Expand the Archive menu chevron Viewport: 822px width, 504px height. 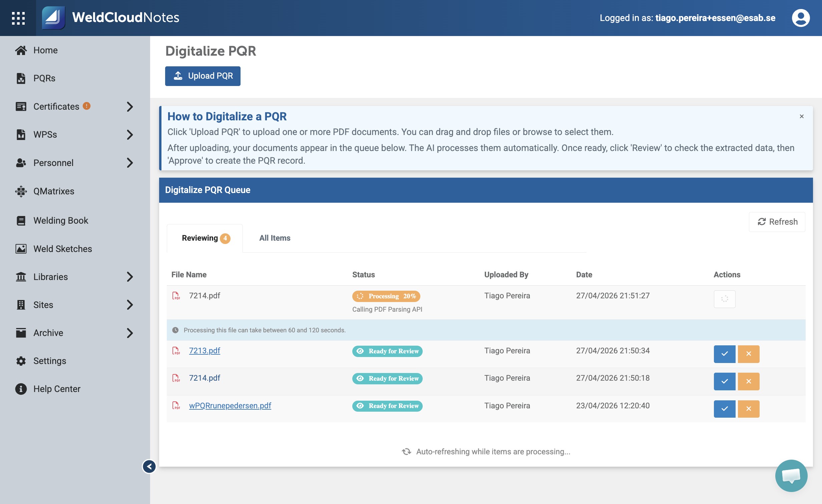(x=130, y=333)
